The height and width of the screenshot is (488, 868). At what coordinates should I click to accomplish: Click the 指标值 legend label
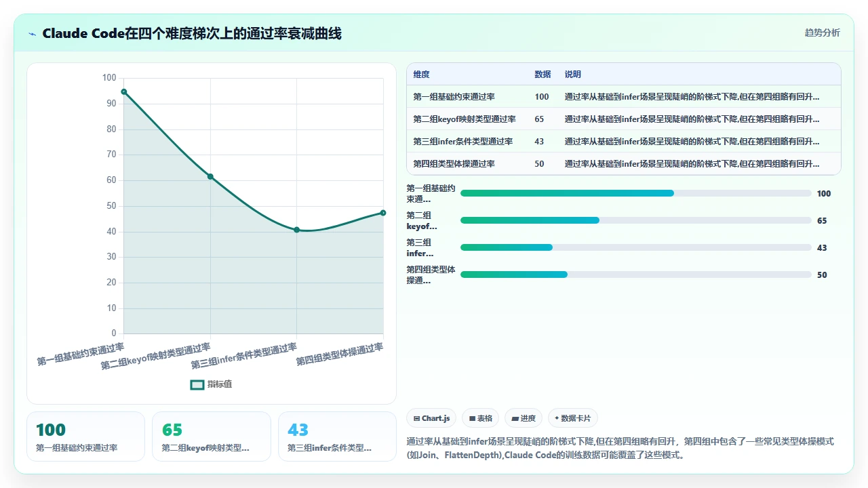coord(220,384)
